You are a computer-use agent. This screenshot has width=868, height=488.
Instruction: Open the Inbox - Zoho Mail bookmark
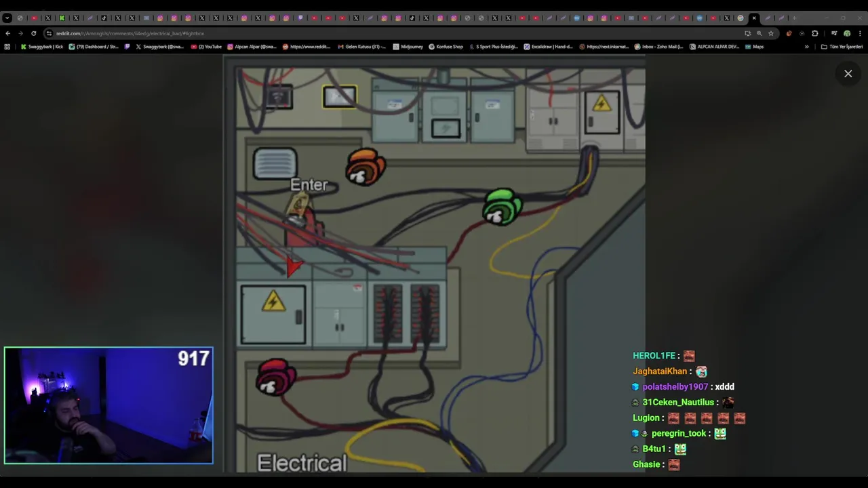[x=658, y=47]
